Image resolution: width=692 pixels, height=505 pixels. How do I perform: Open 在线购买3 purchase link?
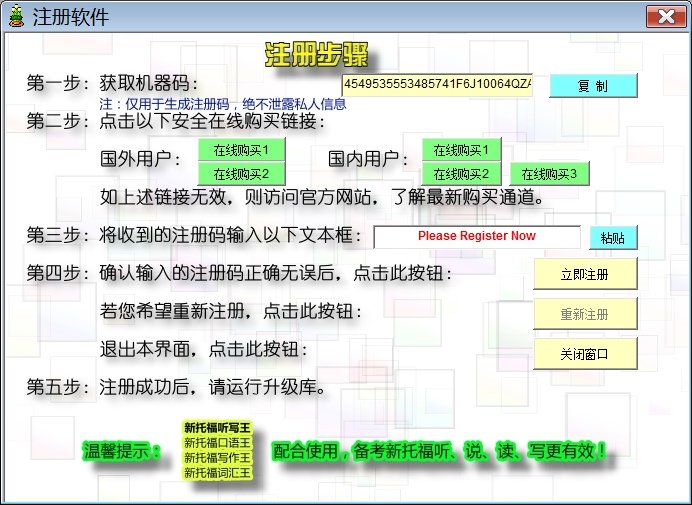[549, 174]
